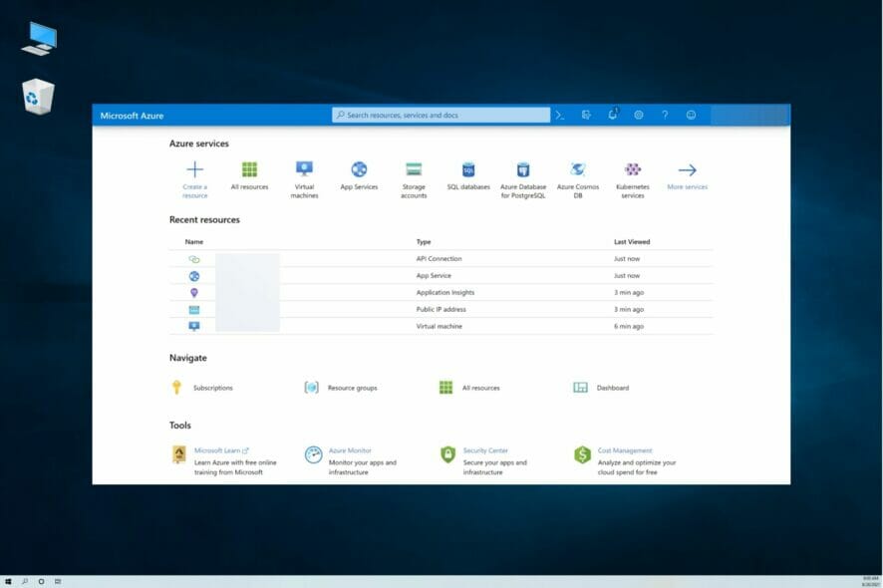Open the Security Center tool link
Screen dimensions: 883x588
485,450
